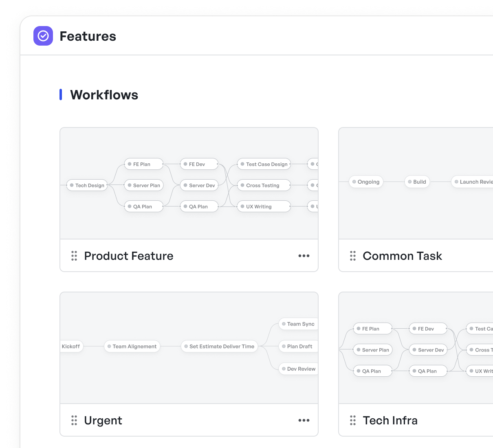
Task: Click the Cross Testing node
Action: 264,185
